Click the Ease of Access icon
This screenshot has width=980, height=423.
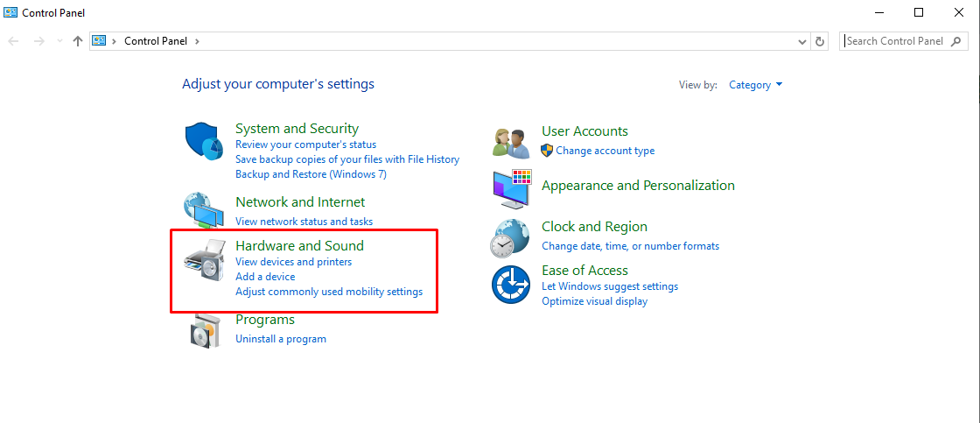511,285
